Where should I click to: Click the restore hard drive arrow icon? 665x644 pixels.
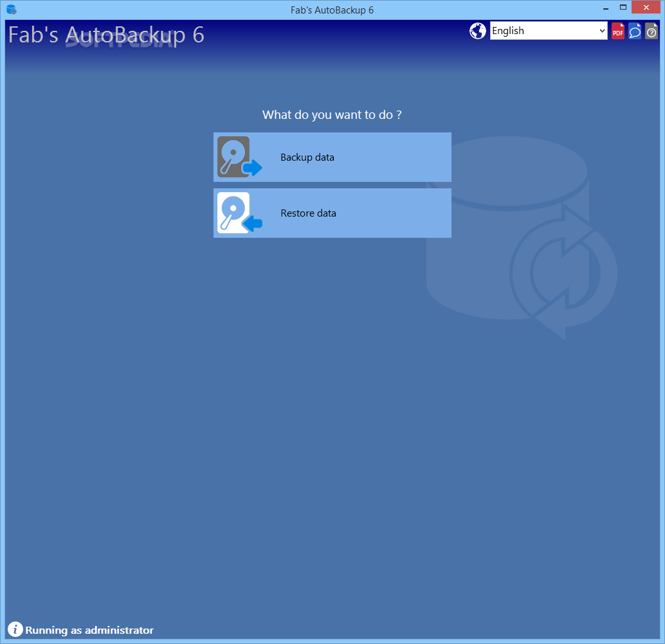pos(240,213)
